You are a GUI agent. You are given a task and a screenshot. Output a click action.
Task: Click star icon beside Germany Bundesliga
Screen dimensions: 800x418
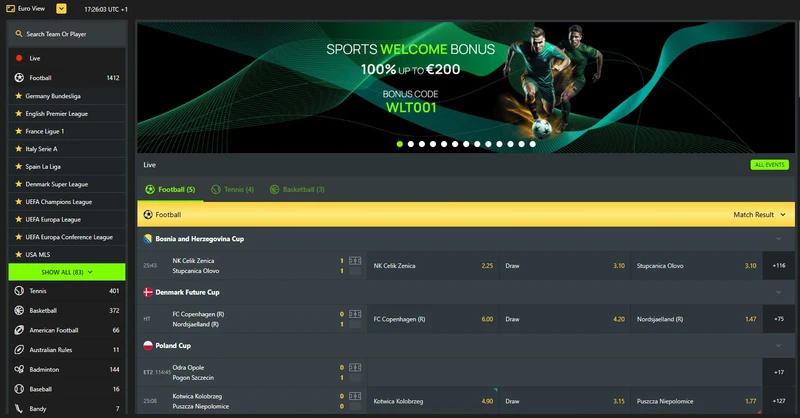pyautogui.click(x=19, y=96)
